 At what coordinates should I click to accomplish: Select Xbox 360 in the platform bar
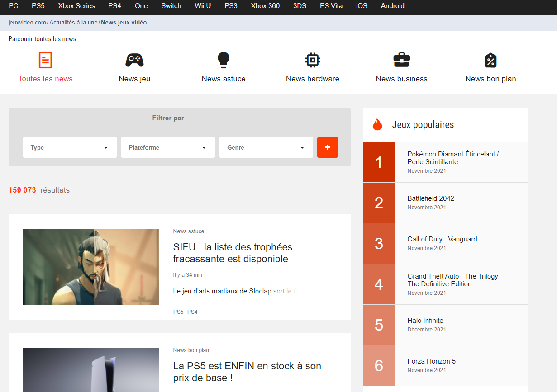pos(265,6)
